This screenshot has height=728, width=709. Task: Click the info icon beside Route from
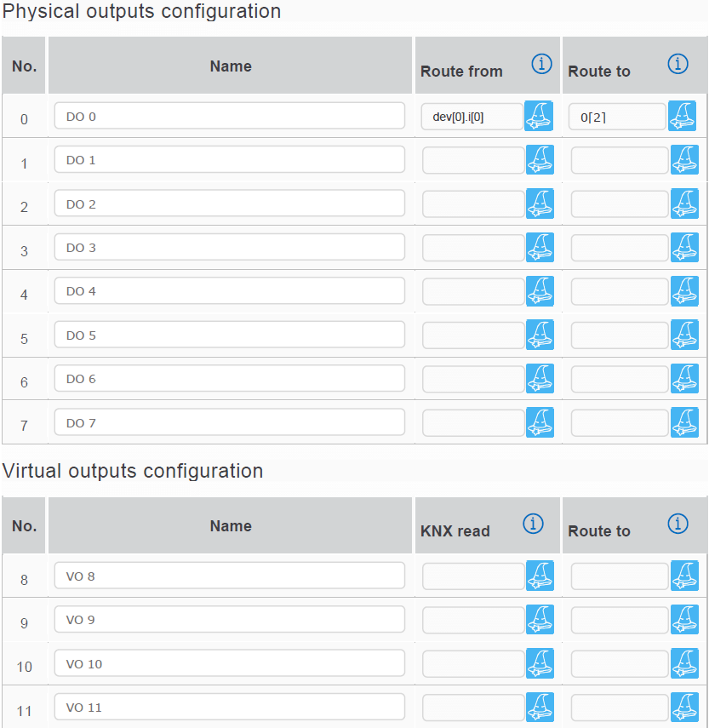point(541,64)
